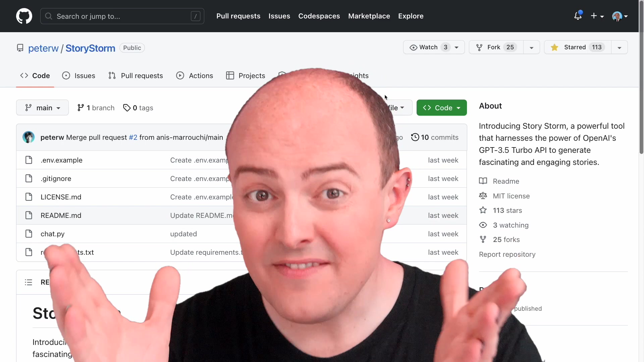Click Report repository
644x362 pixels.
pyautogui.click(x=507, y=254)
